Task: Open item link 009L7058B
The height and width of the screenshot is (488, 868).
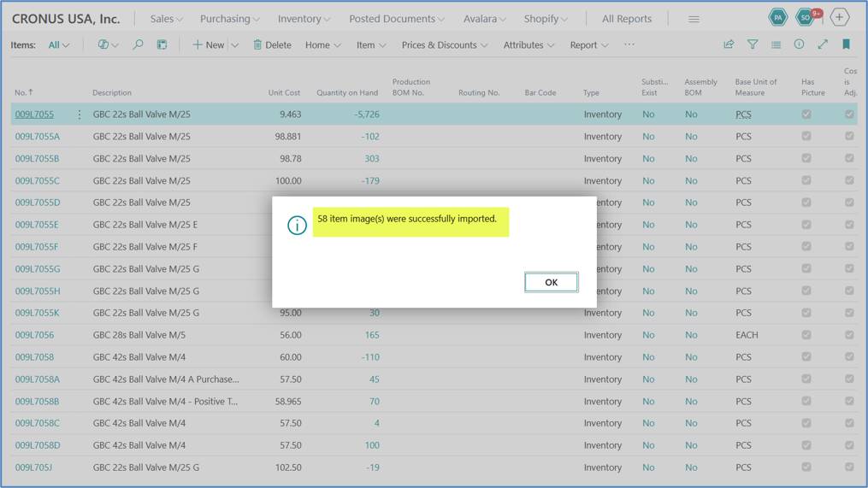Action: 37,401
